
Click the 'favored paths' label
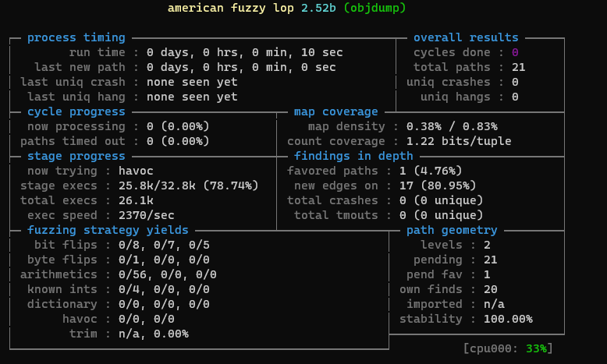click(x=332, y=171)
